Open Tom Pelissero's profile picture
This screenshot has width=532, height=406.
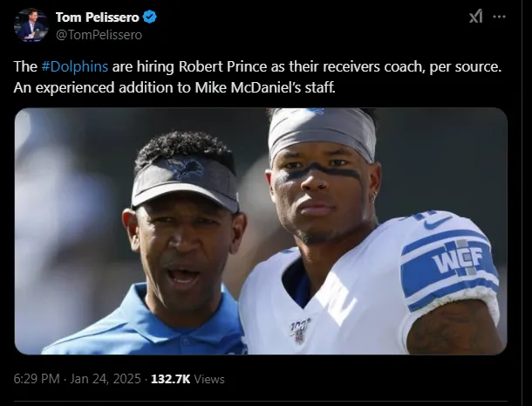(31, 24)
